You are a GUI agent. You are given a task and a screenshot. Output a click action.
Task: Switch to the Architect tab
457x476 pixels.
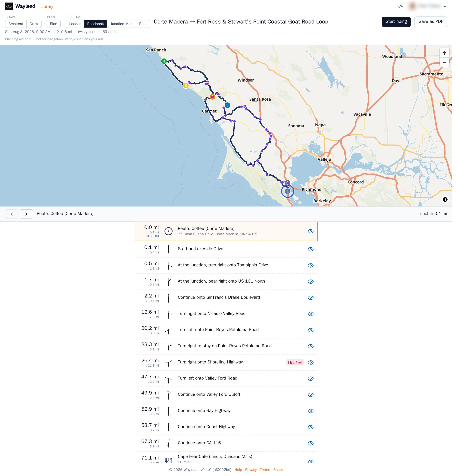coord(16,24)
